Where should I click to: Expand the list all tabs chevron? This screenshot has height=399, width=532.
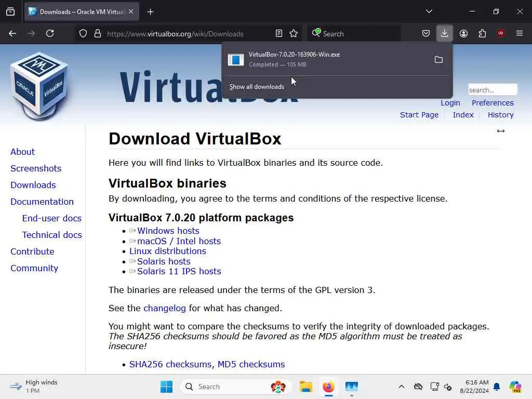point(429,11)
